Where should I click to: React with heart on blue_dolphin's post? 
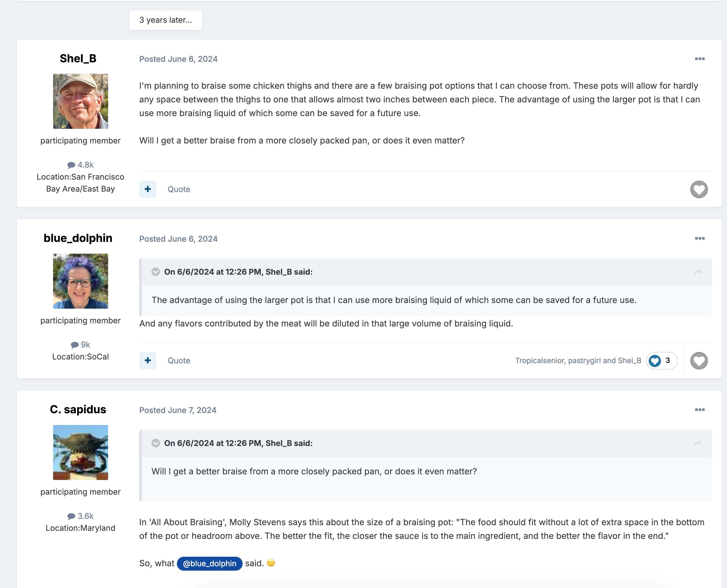pos(699,361)
